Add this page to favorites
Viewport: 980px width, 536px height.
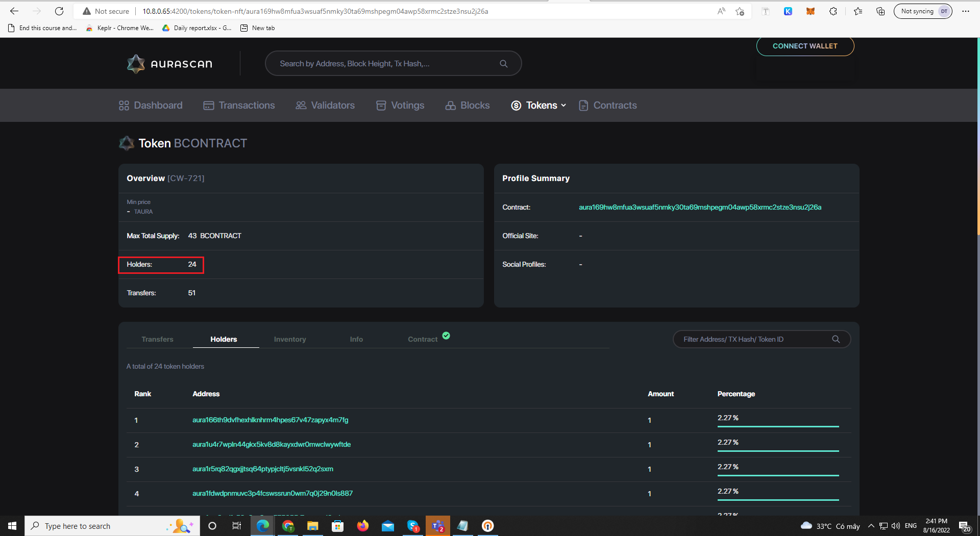740,11
